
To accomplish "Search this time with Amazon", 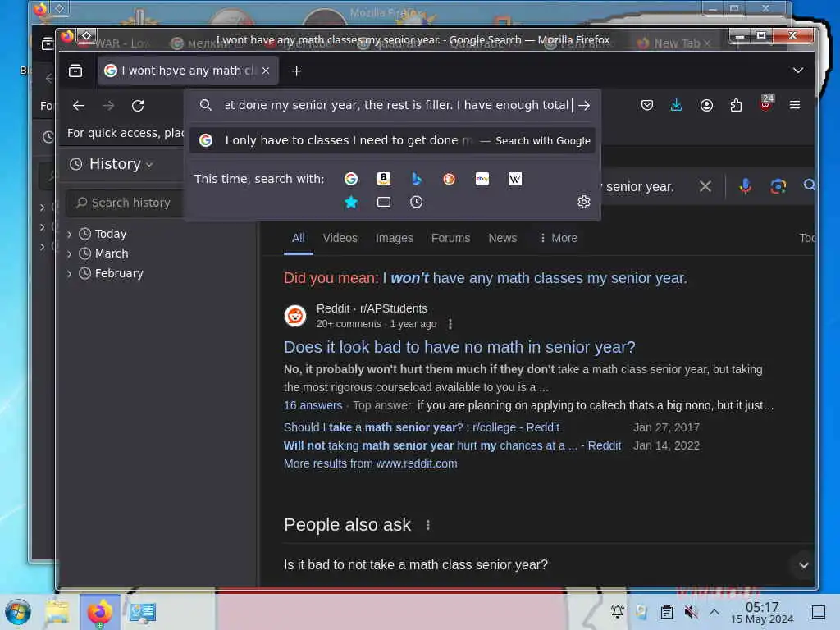I will 384,179.
